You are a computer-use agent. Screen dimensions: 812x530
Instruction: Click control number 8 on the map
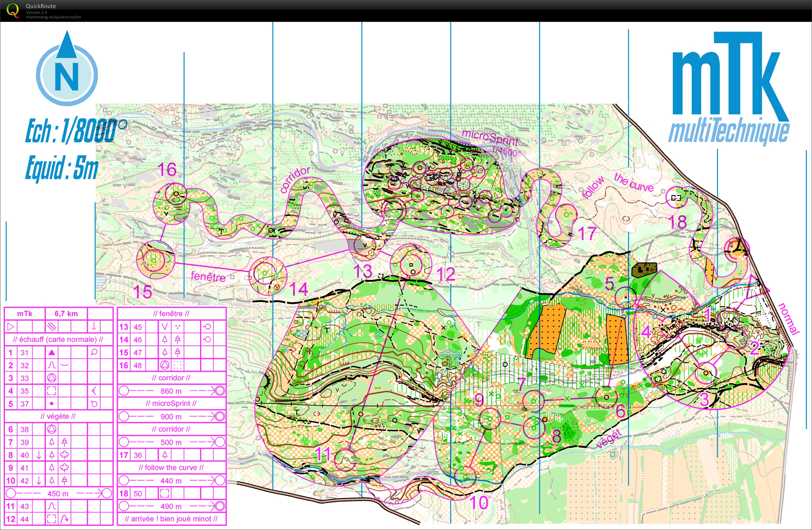pos(557,437)
